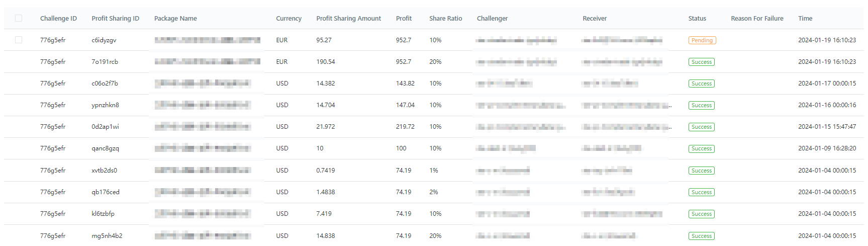Click the Profit Sharing ID column header
The image size is (868, 246).
click(115, 19)
